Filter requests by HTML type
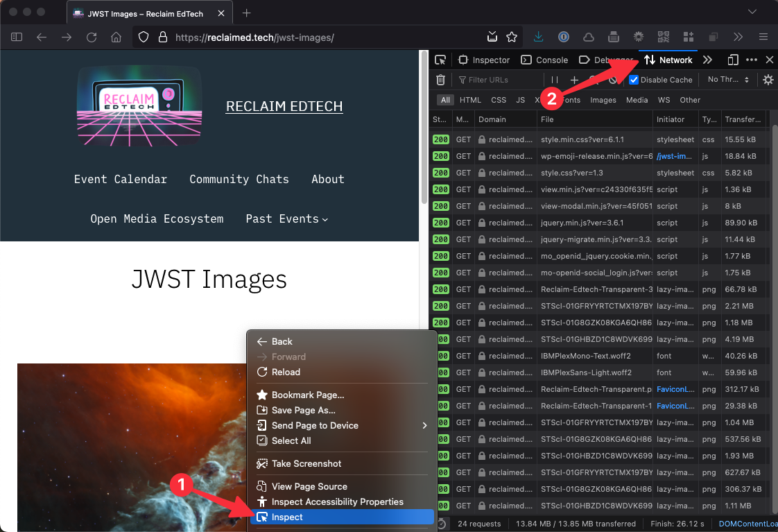The image size is (778, 532). point(470,100)
